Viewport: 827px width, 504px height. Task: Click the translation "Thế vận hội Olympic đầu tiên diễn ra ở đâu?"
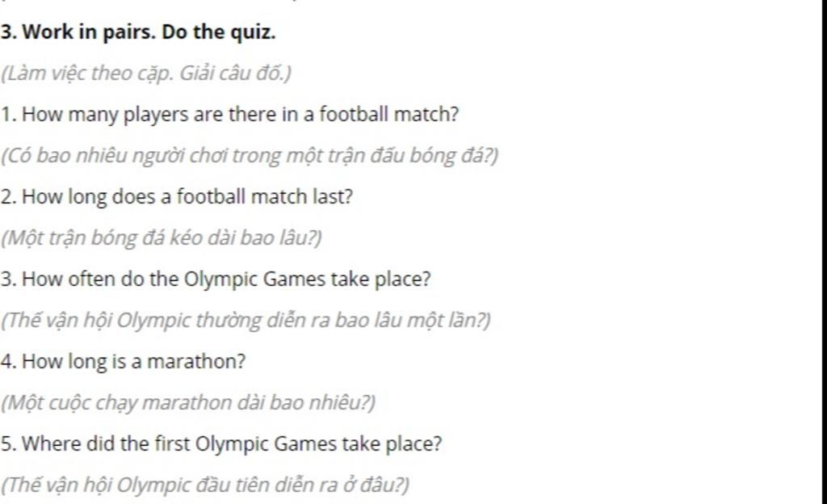[204, 485]
